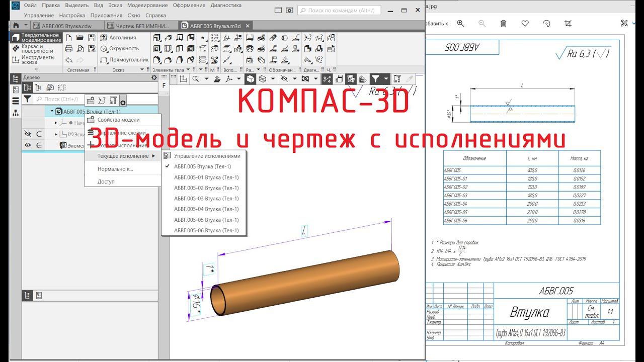Open the Файл menu

coord(30,5)
